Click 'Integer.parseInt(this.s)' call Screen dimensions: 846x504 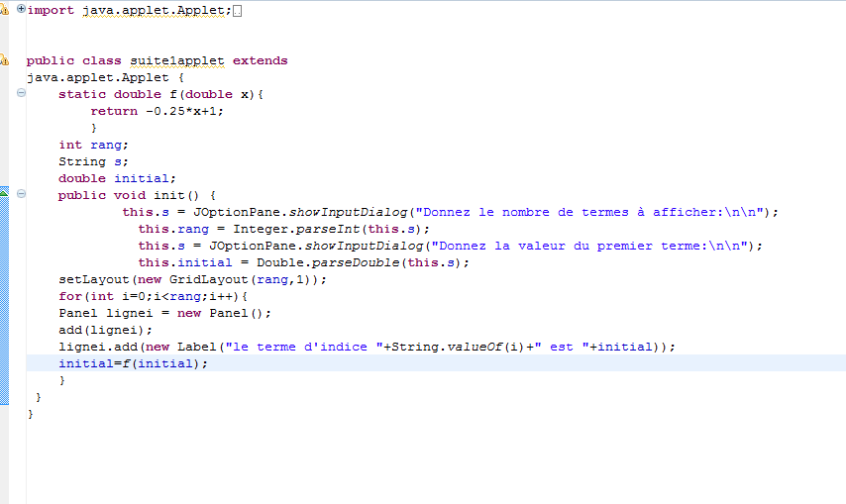tap(327, 229)
